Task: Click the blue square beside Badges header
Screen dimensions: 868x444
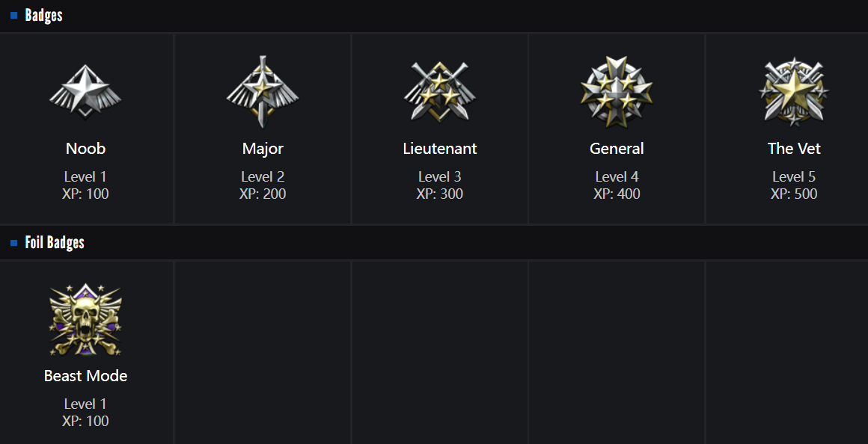Action: coord(13,16)
